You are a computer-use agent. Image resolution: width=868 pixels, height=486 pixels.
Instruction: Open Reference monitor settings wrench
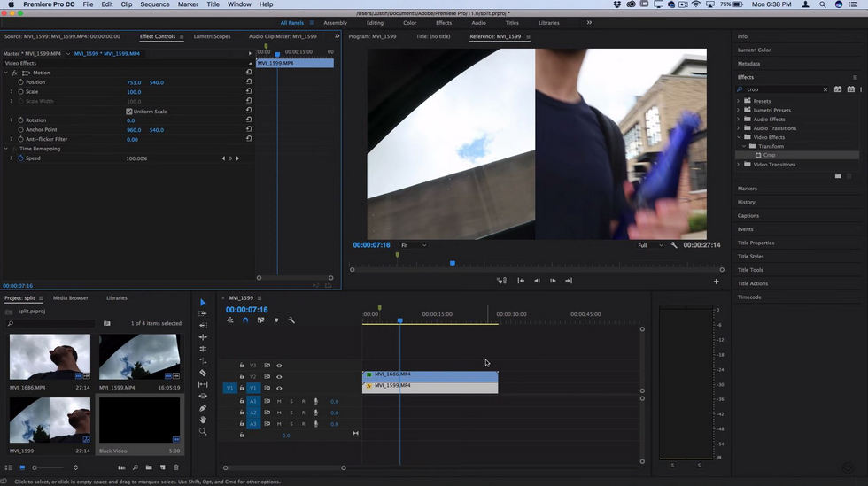click(674, 244)
